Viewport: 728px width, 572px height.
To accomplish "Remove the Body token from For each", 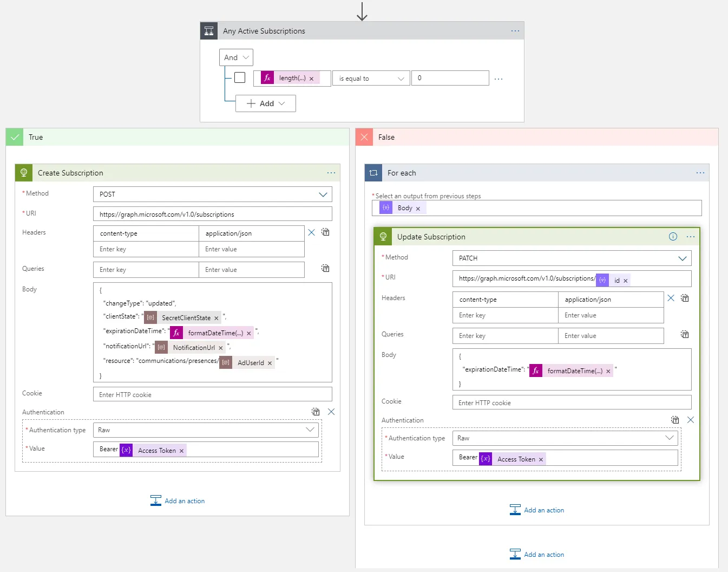I will [418, 209].
